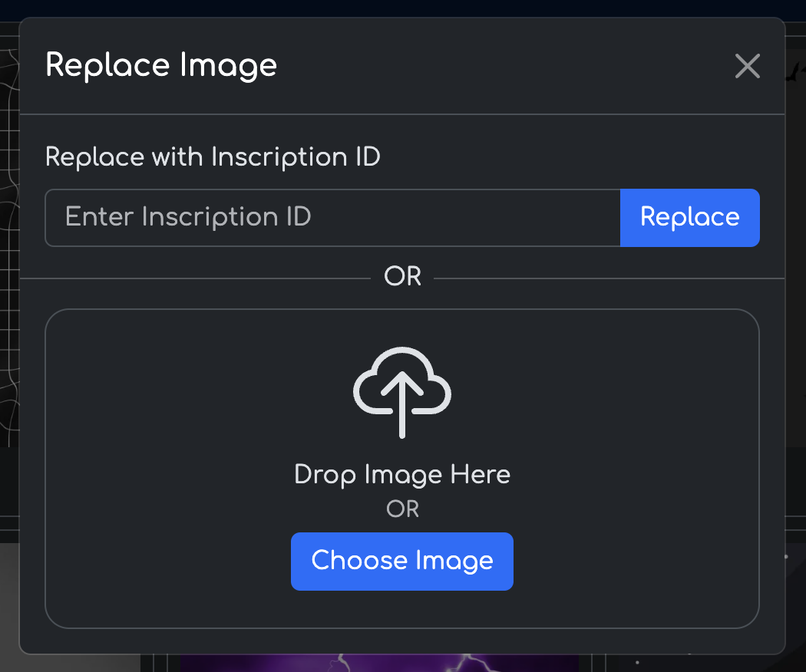The width and height of the screenshot is (806, 672).
Task: Click the 'Replace Image' dialog title
Action: coord(161,65)
